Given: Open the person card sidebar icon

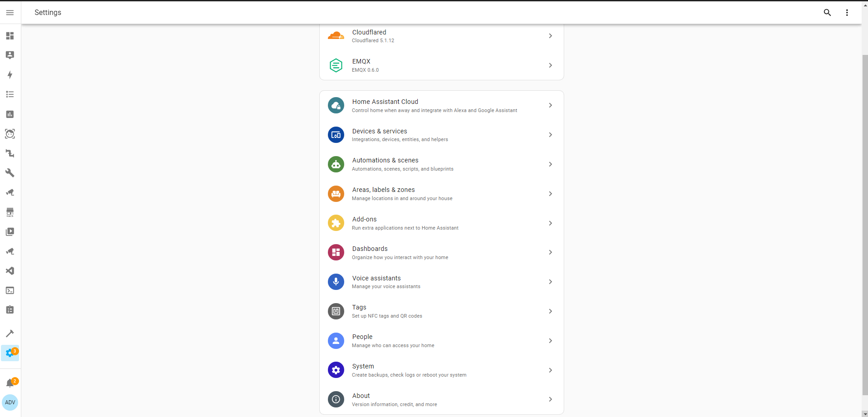Looking at the screenshot, I should [10, 55].
